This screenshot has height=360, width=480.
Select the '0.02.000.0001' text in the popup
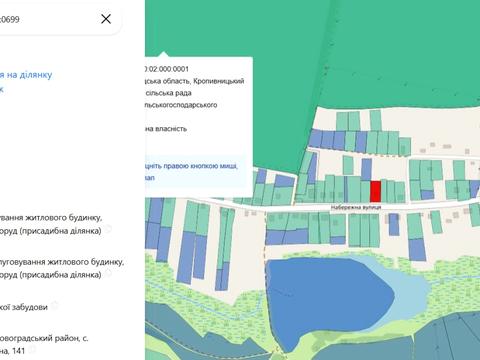coord(167,69)
